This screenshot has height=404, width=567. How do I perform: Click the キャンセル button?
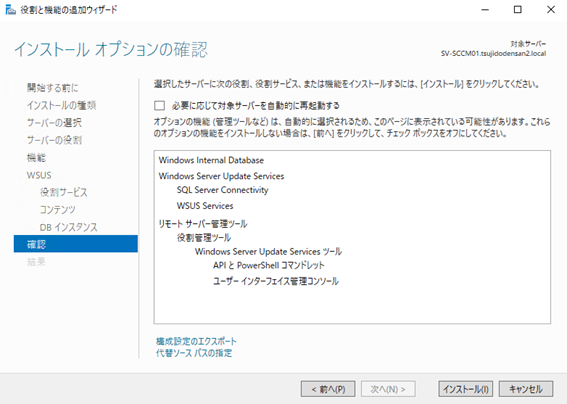(526, 389)
